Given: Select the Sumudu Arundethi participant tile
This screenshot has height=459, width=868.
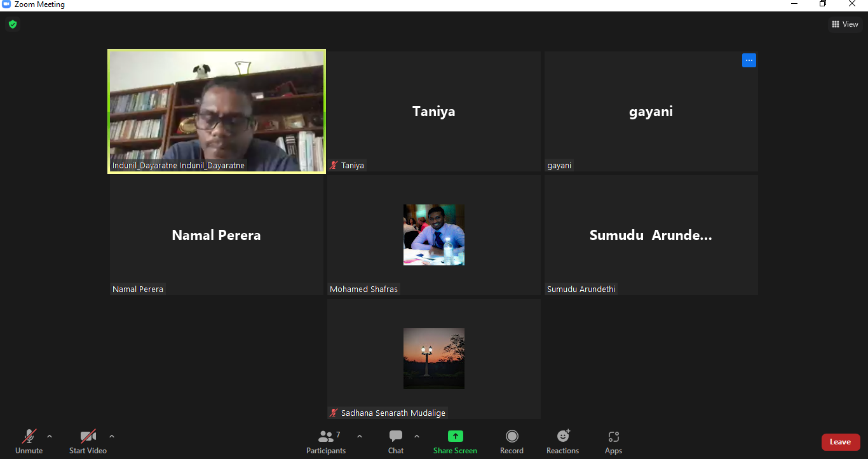Looking at the screenshot, I should pos(651,235).
